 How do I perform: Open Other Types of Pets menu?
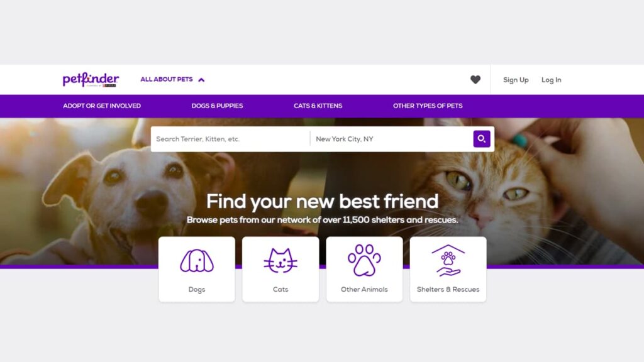428,106
